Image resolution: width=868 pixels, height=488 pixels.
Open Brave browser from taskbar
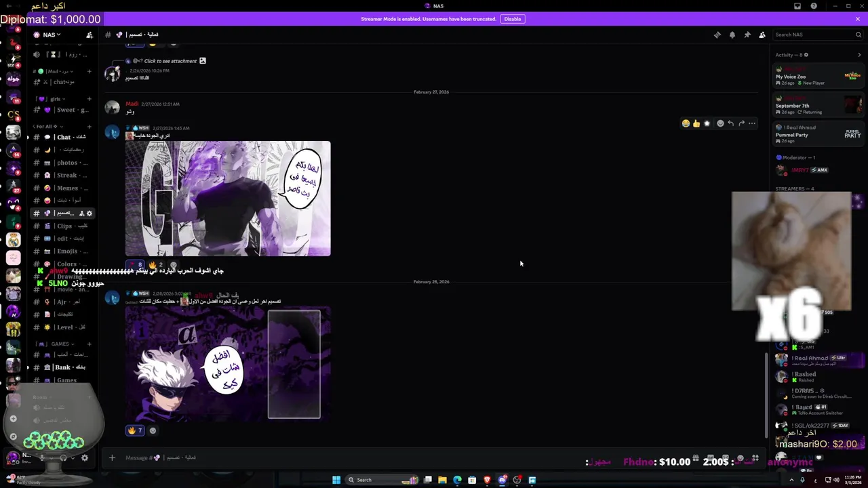[x=487, y=480]
